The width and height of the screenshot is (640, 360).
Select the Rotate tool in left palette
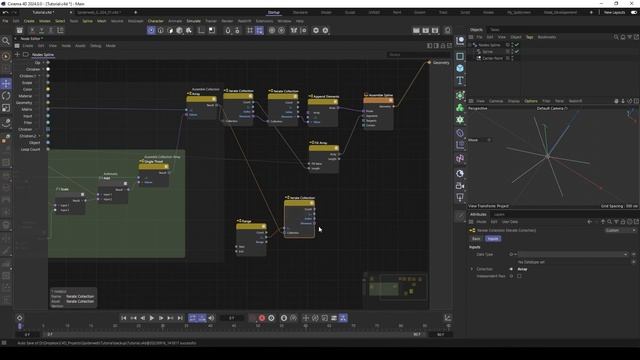(x=6, y=96)
